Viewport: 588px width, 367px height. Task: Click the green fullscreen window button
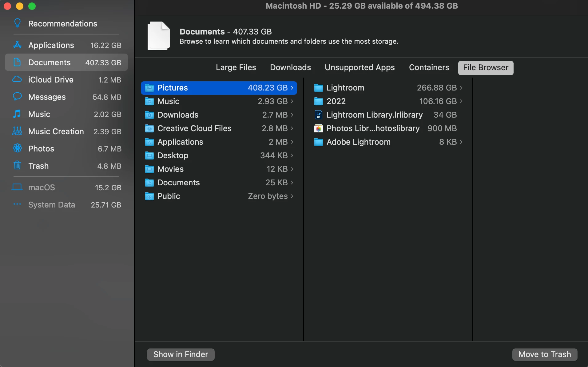32,6
